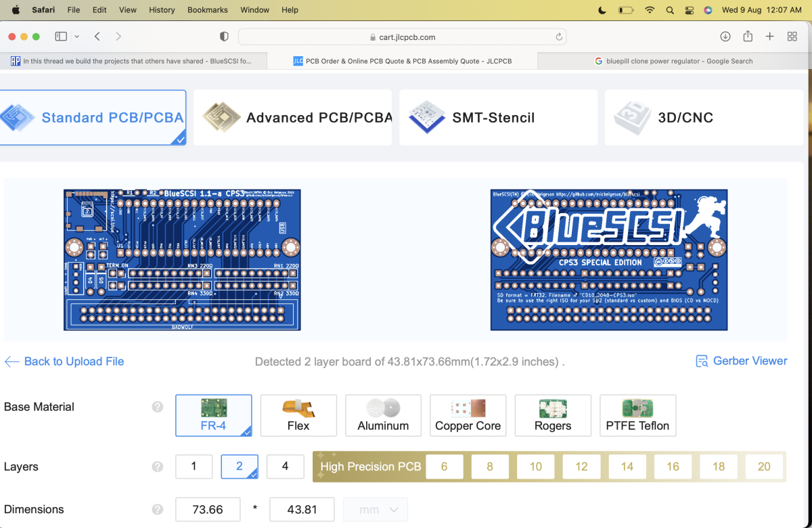Show Safari tab overview
The width and height of the screenshot is (812, 528).
pyautogui.click(x=792, y=37)
